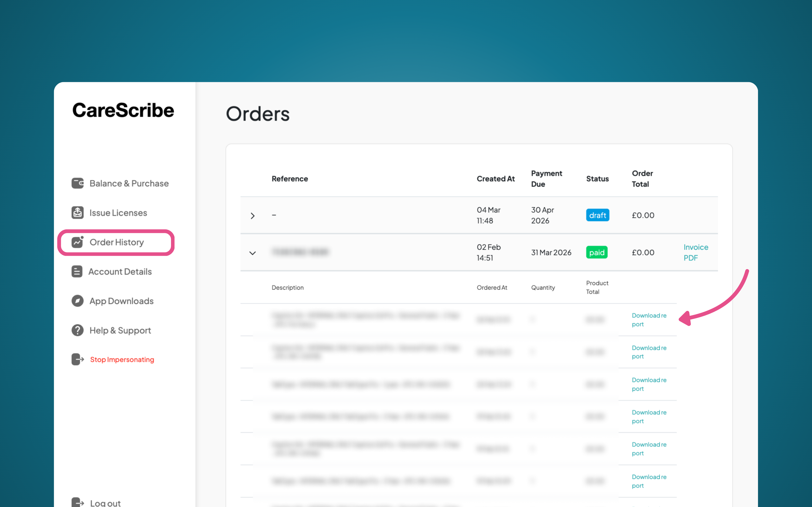This screenshot has height=507, width=812.
Task: Click the CareScribe logo
Action: pyautogui.click(x=123, y=110)
